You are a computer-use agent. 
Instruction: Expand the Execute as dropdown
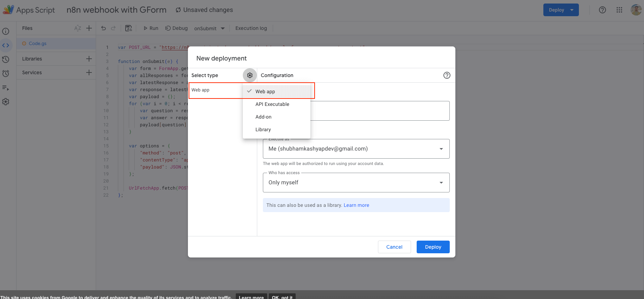(356, 149)
